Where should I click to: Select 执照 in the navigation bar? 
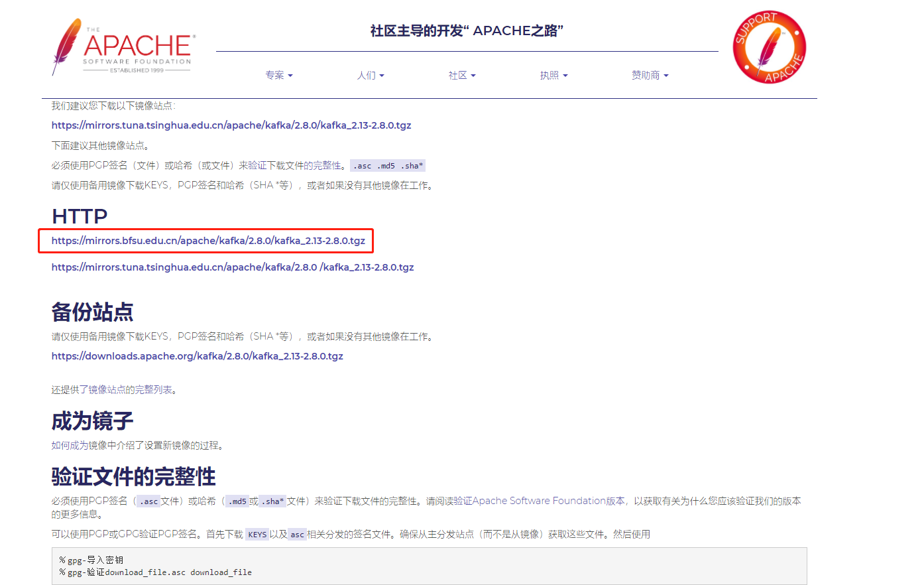pyautogui.click(x=555, y=75)
